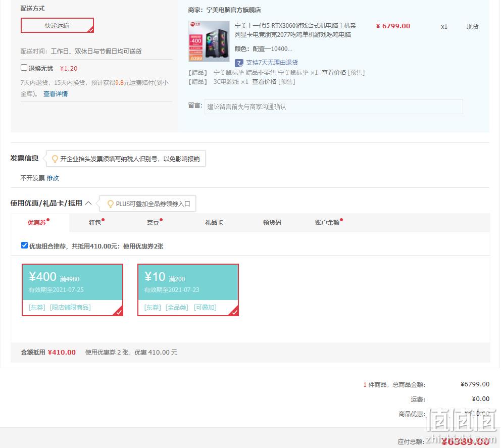Click the 颜色: 配置一10400 spec text

[x=263, y=49]
